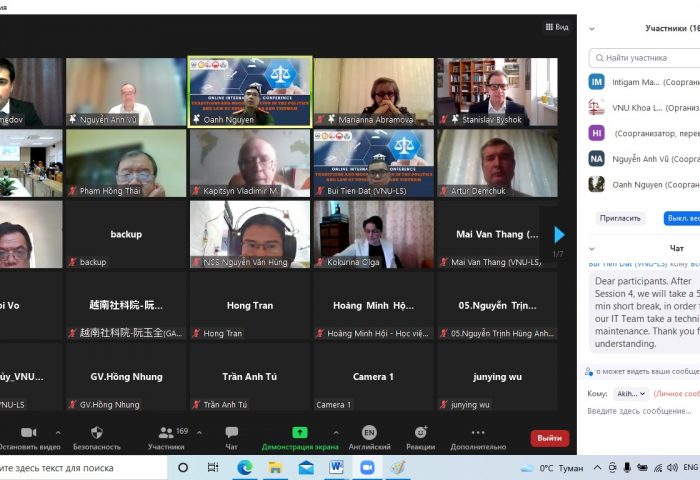
Task: Open the Security shield icon
Action: coord(96,432)
